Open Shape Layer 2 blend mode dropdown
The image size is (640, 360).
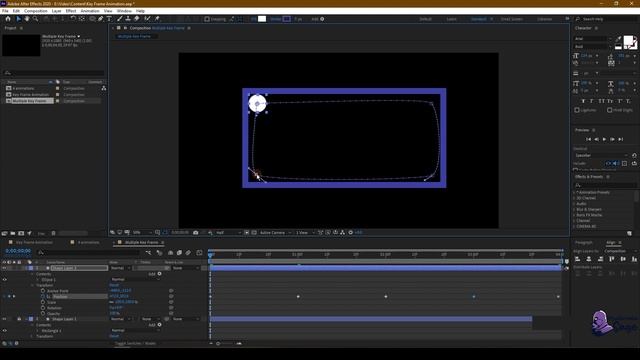coord(120,268)
